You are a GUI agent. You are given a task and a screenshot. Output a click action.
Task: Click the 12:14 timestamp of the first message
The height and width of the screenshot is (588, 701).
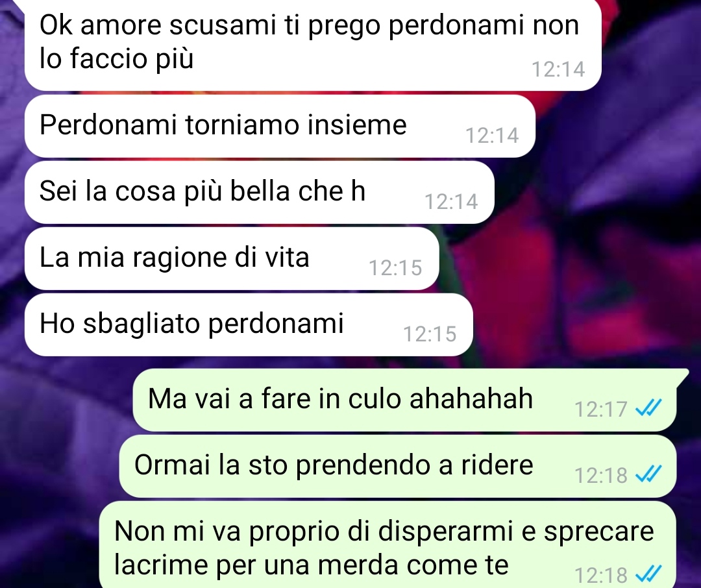click(x=558, y=69)
